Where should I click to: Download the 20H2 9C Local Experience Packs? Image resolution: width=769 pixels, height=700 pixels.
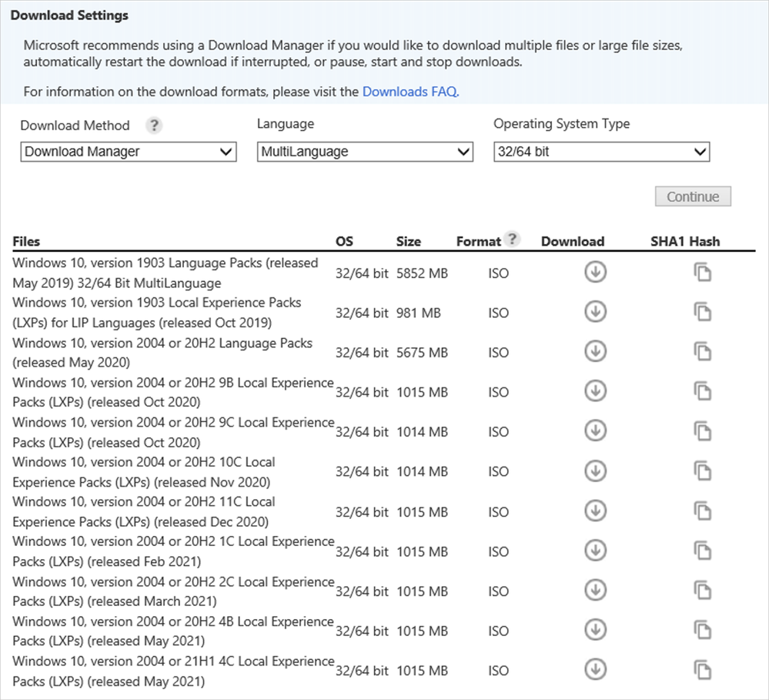595,430
